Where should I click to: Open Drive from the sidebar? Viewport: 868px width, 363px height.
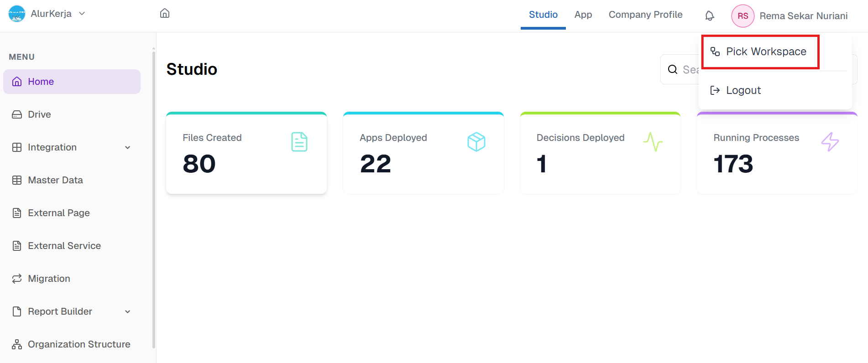click(x=72, y=114)
